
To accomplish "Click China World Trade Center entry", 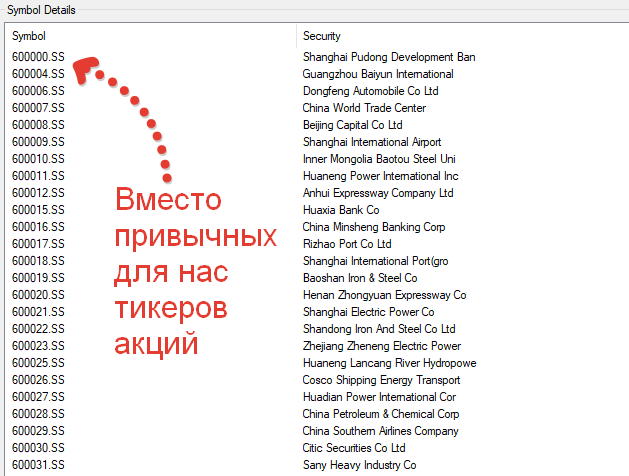I will pyautogui.click(x=364, y=108).
